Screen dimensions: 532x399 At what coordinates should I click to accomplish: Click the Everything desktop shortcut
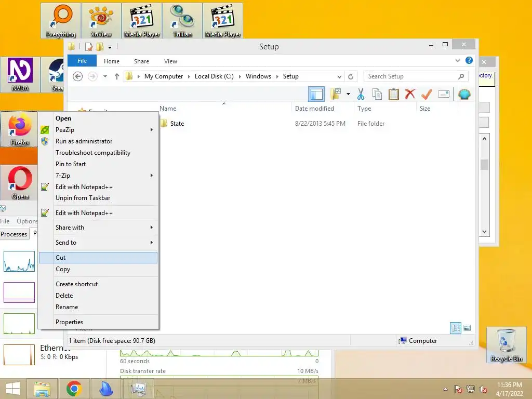[x=61, y=21]
